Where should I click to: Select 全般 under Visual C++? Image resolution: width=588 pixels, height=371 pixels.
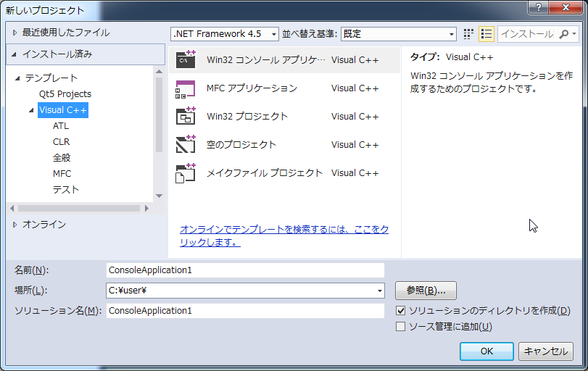(62, 158)
